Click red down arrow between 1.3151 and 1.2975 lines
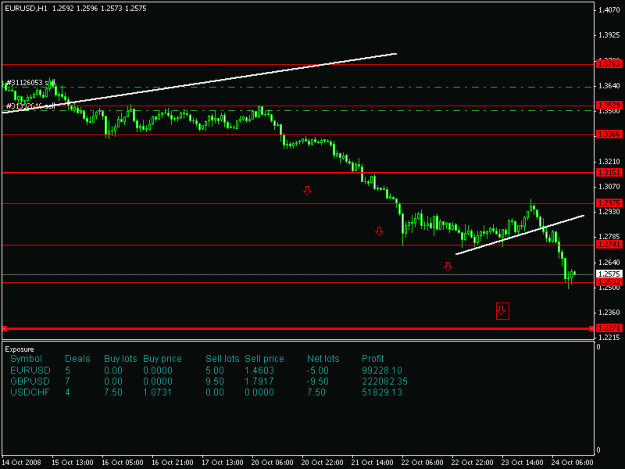625x469 pixels. (x=307, y=190)
